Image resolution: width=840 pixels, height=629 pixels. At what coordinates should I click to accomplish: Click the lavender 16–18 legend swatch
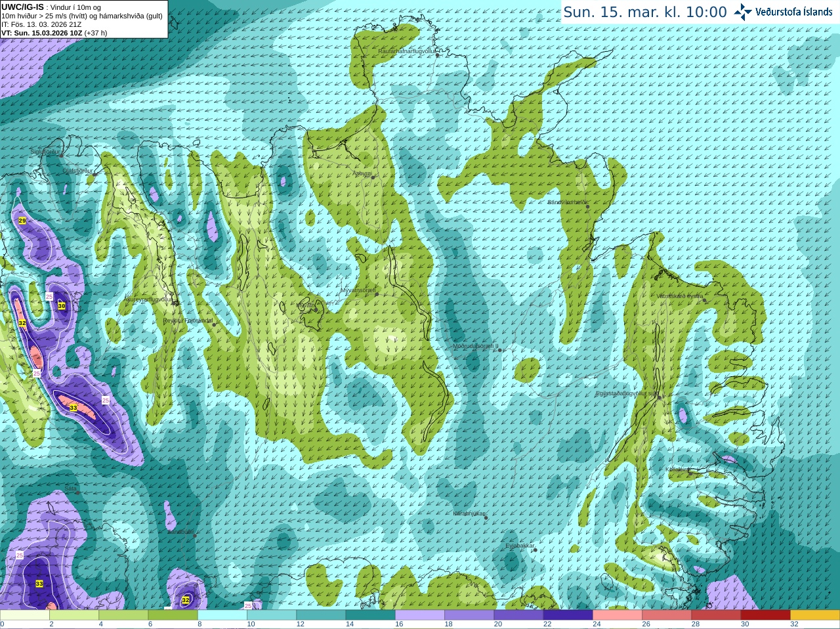[420, 615]
